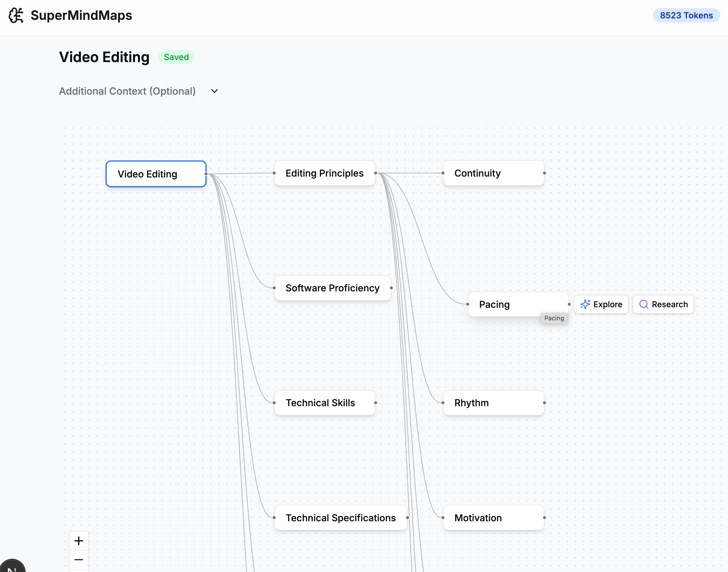Viewport: 728px width, 572px height.
Task: Select the Motivation node
Action: (x=493, y=518)
